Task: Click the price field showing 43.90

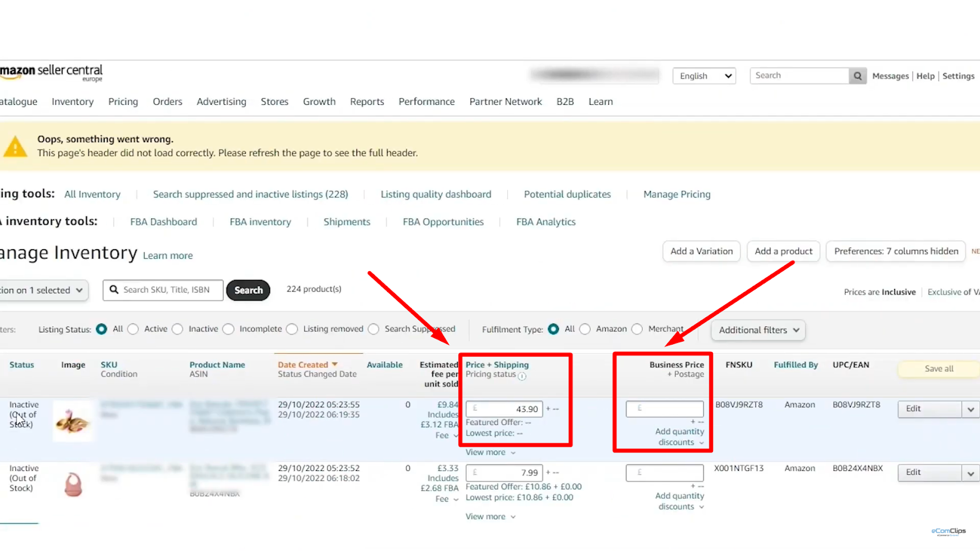Action: [504, 409]
